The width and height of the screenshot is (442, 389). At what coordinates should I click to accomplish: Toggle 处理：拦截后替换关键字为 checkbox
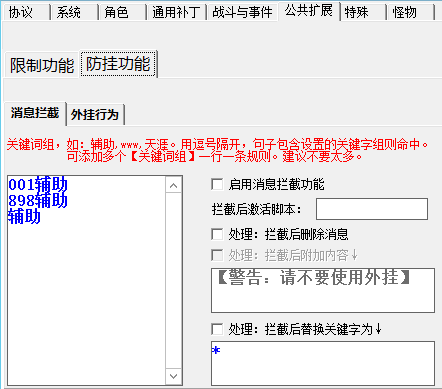(217, 329)
